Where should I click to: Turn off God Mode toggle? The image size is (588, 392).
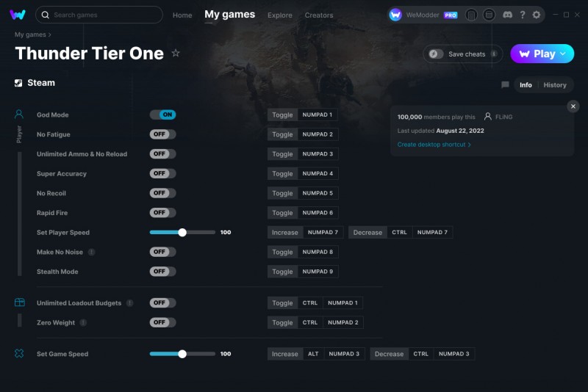(x=162, y=115)
